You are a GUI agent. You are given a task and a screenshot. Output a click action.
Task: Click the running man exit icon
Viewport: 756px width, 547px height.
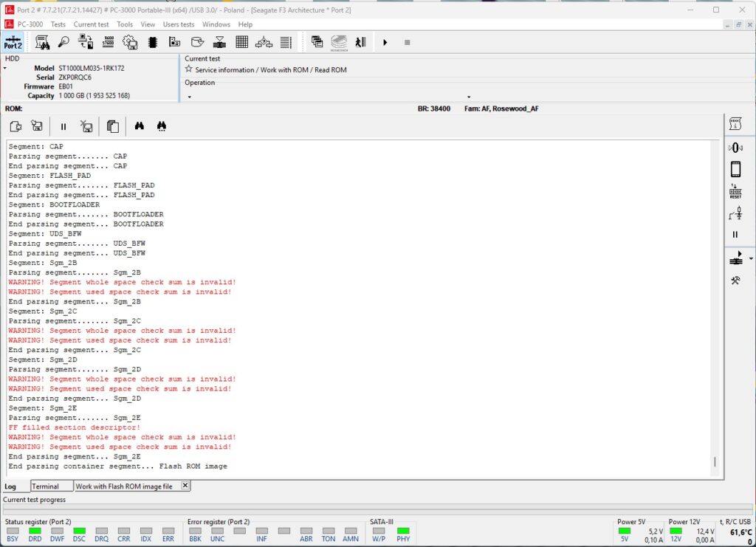click(x=360, y=42)
